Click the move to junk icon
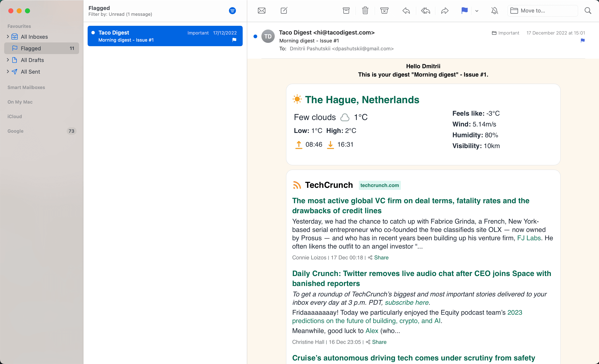The height and width of the screenshot is (364, 599). (x=385, y=11)
